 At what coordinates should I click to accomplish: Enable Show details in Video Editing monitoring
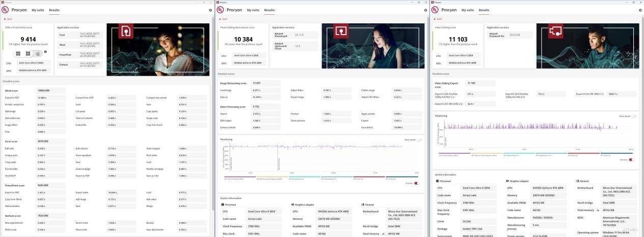point(634,116)
